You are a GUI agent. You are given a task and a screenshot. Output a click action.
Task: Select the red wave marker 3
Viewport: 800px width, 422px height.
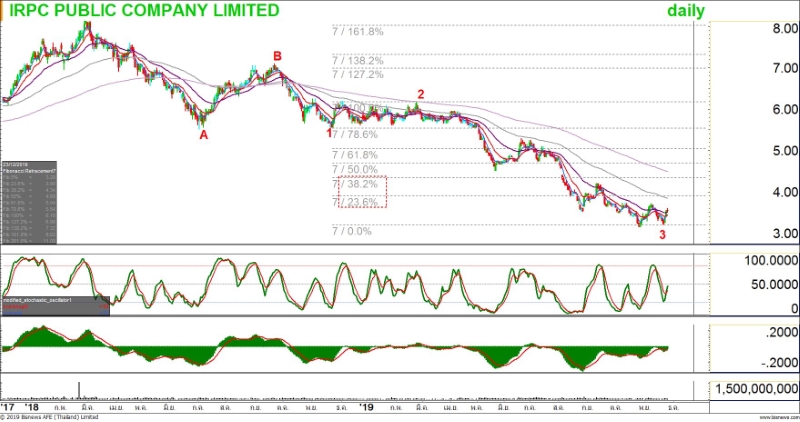point(662,234)
